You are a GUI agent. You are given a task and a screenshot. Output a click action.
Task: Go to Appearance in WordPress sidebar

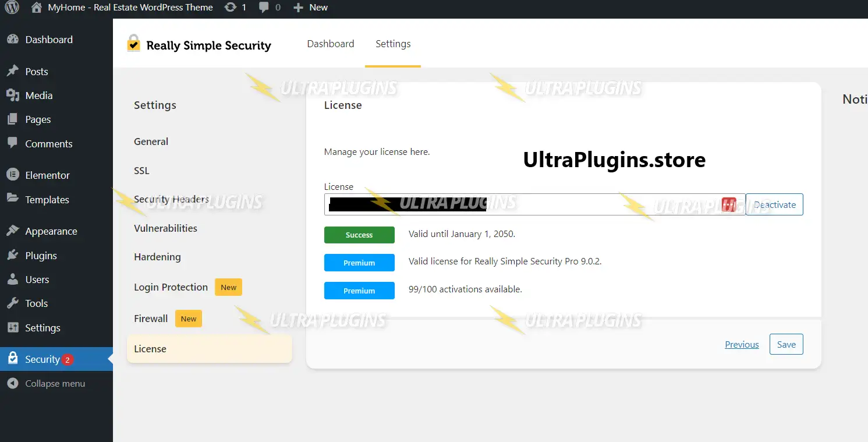pyautogui.click(x=51, y=231)
